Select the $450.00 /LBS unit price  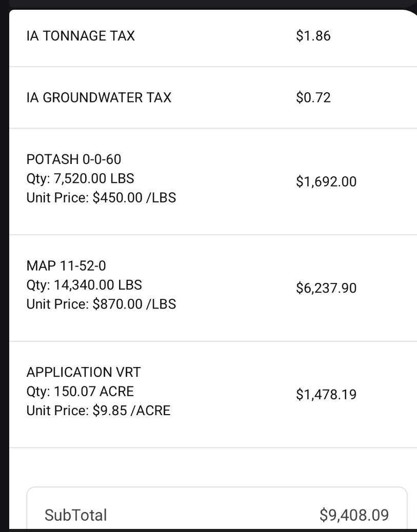pyautogui.click(x=134, y=198)
